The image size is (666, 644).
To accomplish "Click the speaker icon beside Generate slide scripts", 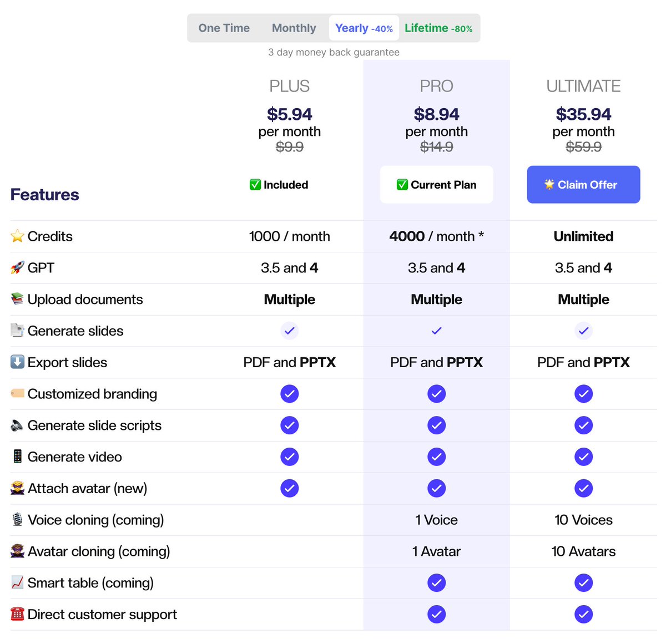I will click(17, 425).
